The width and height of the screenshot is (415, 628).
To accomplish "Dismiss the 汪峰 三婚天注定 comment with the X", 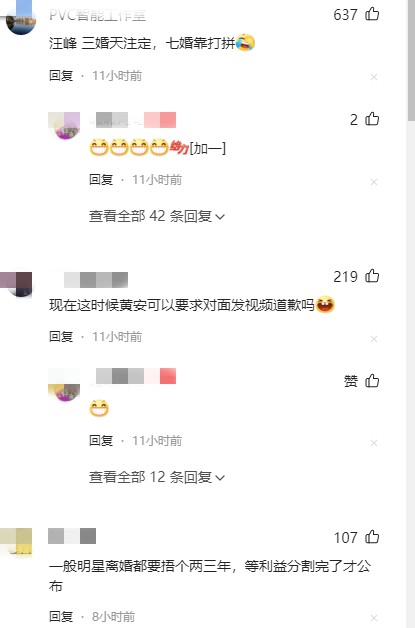I will [x=374, y=77].
